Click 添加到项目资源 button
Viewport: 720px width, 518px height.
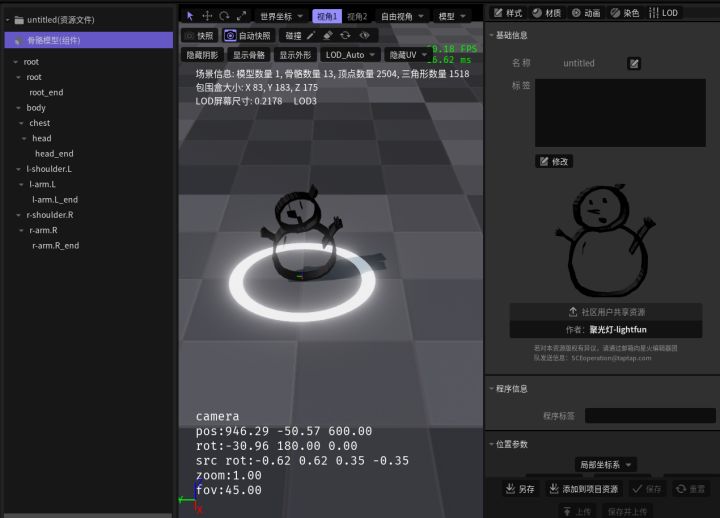[x=584, y=489]
